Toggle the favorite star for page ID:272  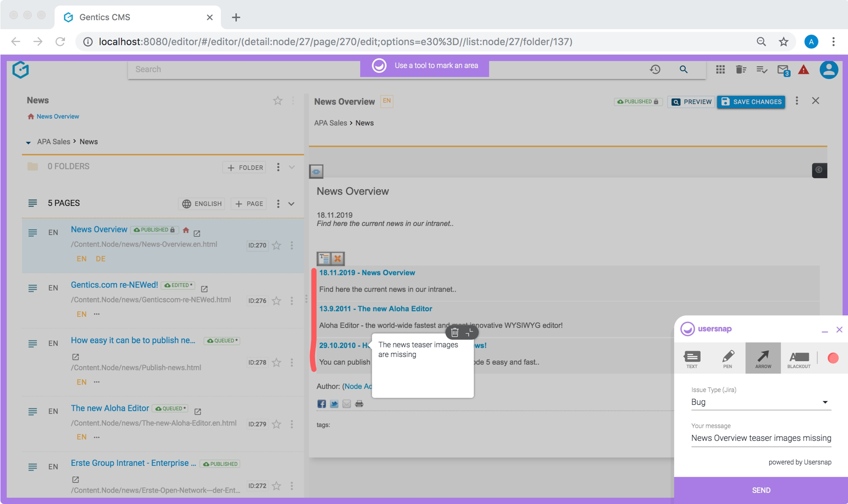[277, 486]
